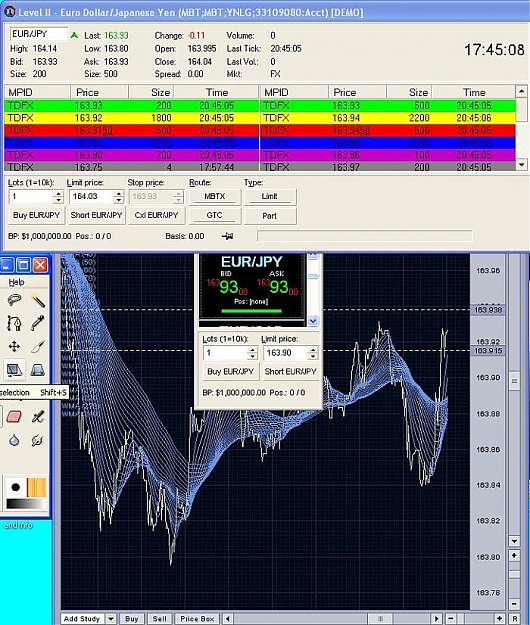
Task: Select the Color Picker eyedropper tool
Action: click(x=38, y=323)
